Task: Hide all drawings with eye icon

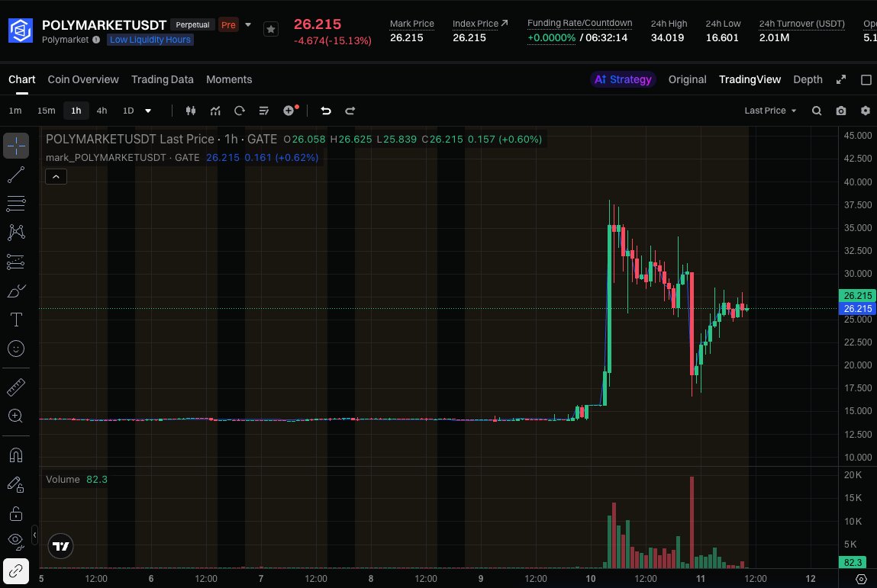Action: tap(16, 541)
